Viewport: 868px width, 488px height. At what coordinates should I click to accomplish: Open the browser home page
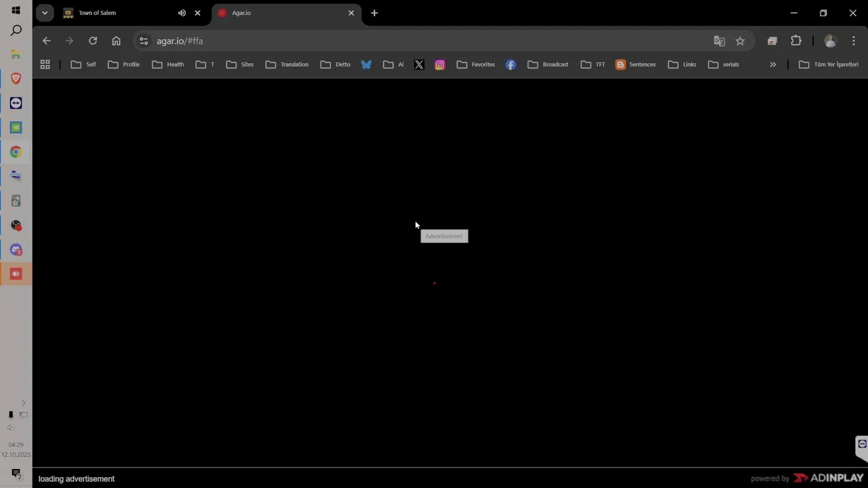coord(116,41)
